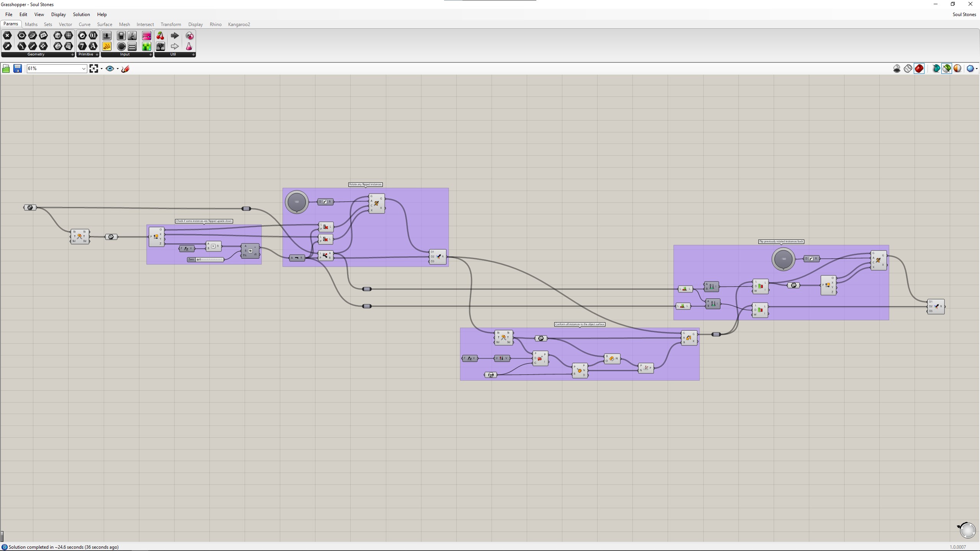Select the Gradient component icon
The image size is (980, 551).
tap(147, 36)
